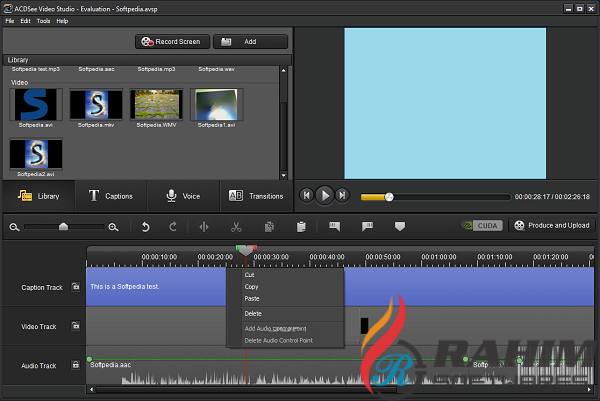The height and width of the screenshot is (401, 600).
Task: Click the timeline zoom slider handle
Action: (x=64, y=227)
